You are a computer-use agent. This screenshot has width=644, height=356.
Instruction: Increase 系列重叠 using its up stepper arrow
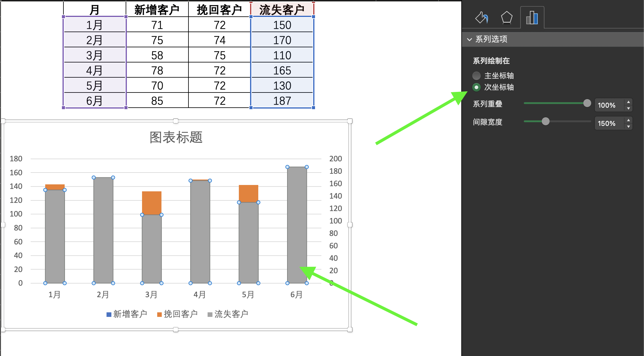tap(628, 102)
